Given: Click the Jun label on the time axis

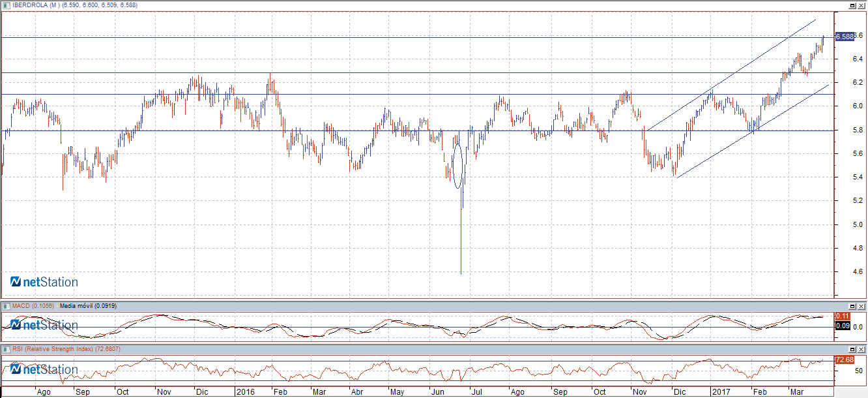Looking at the screenshot, I should [x=439, y=392].
